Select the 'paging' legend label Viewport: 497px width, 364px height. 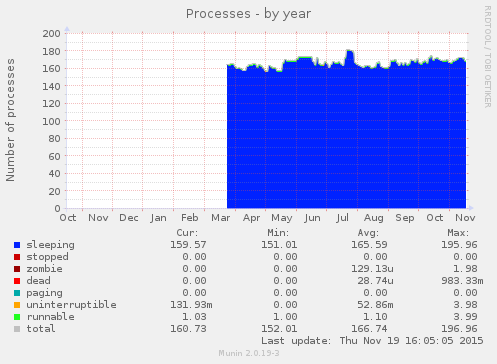[44, 293]
